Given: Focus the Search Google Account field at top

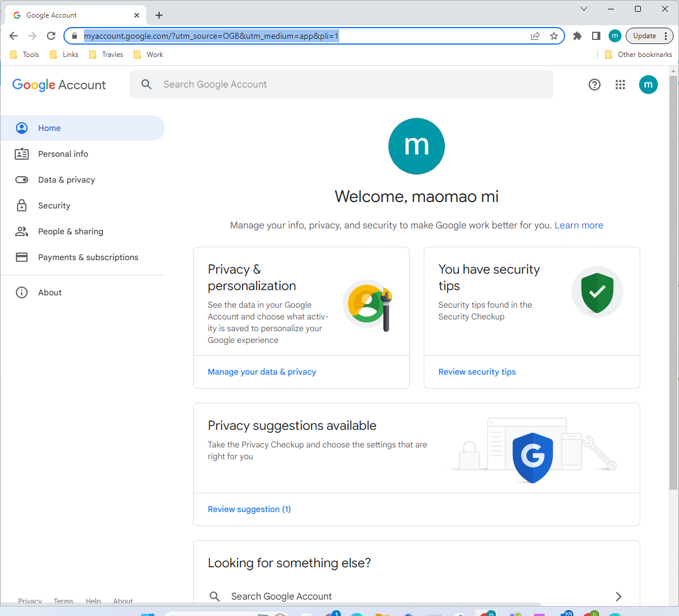Looking at the screenshot, I should [x=341, y=85].
